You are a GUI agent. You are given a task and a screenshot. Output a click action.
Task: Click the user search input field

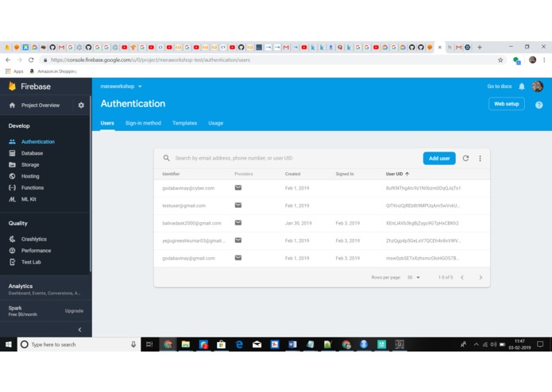click(x=295, y=158)
